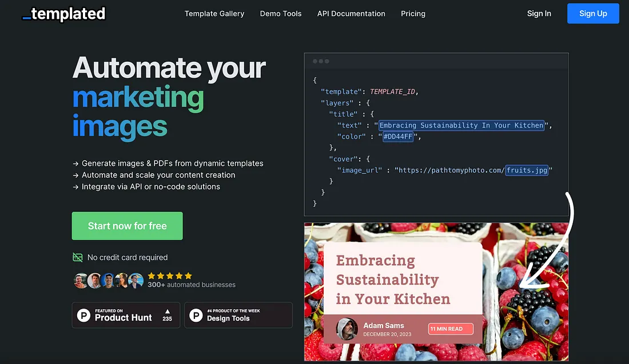Viewport: 629px width, 364px height.
Task: Click code window traffic light dots
Action: pyautogui.click(x=321, y=61)
